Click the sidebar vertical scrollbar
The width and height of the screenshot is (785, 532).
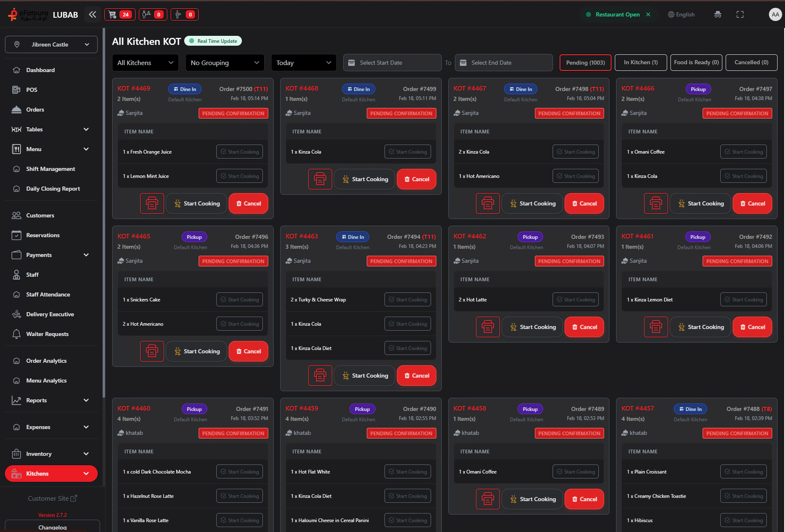coord(104,212)
